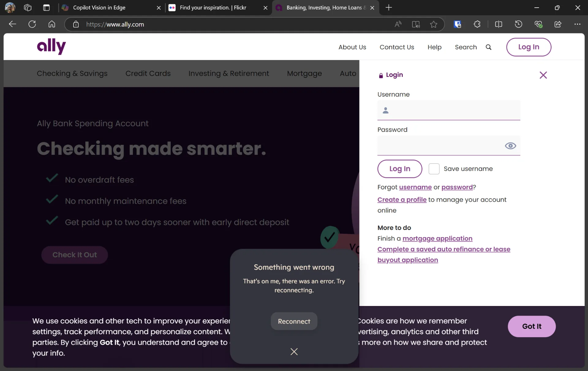This screenshot has height=371, width=588.
Task: Close the Flickr tab
Action: [266, 8]
